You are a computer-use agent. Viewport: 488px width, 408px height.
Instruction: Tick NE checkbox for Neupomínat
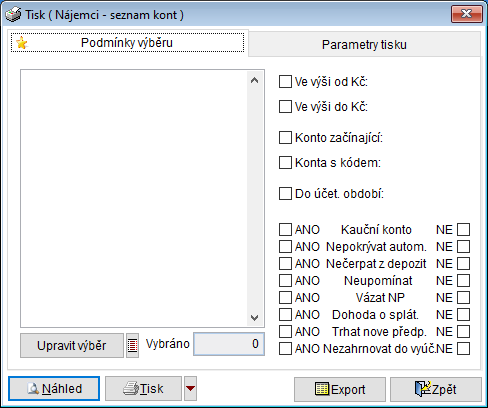(463, 281)
